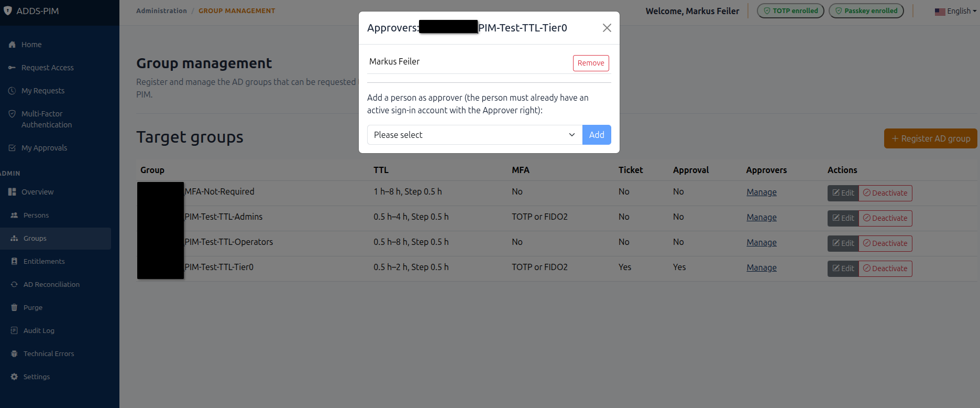Open Home in the sidebar
Image resolution: width=980 pixels, height=408 pixels.
pos(31,45)
